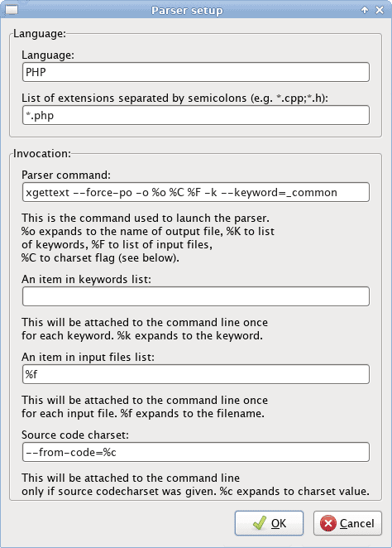Click the 'An item in keywords list' label
The image size is (392, 548).
[86, 279]
